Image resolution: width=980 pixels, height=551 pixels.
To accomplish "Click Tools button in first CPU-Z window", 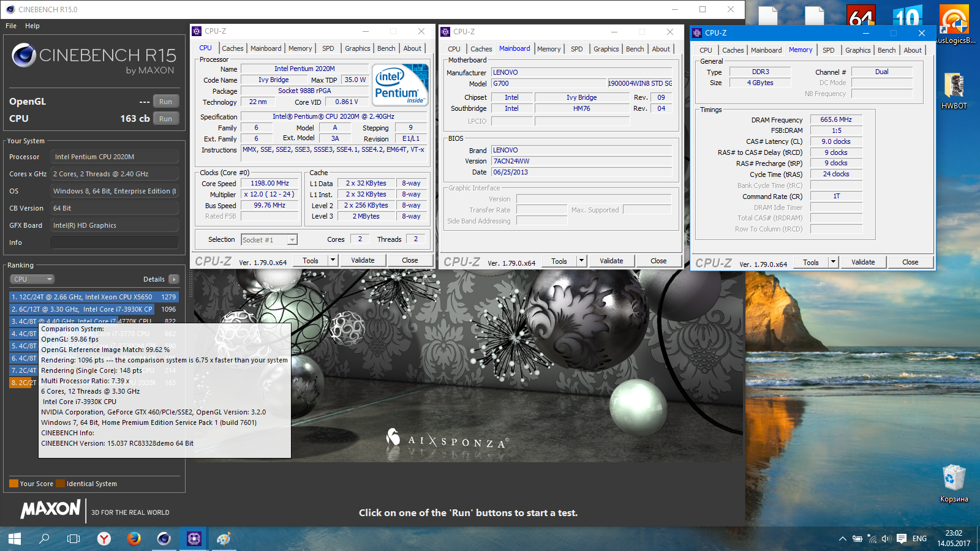I will tap(311, 260).
